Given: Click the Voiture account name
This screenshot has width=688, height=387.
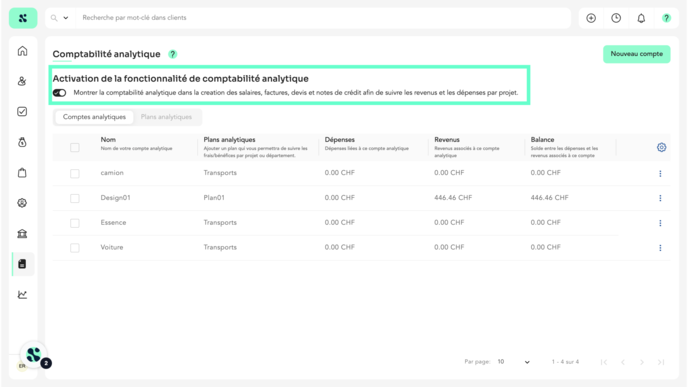Looking at the screenshot, I should point(112,247).
